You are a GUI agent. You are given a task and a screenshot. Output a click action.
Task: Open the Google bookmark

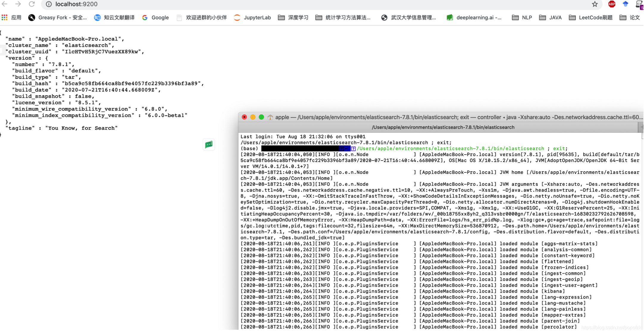click(156, 18)
